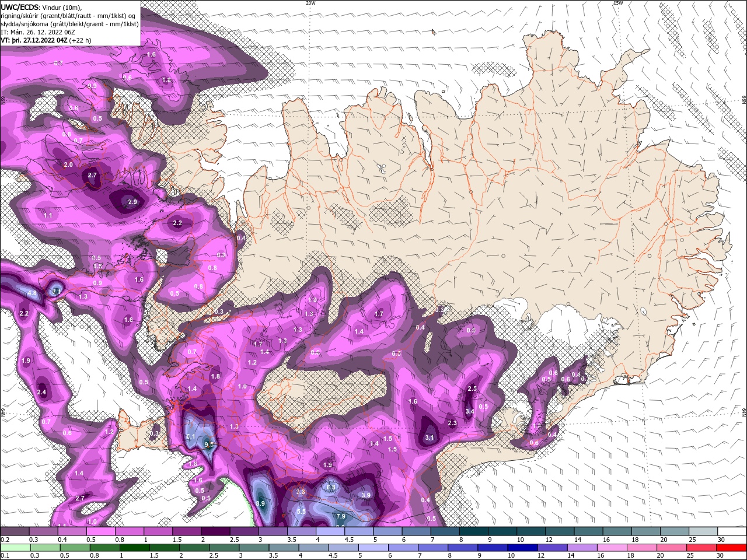Click the bright pink 0.5–0.8 snow legend swatch

(100, 531)
